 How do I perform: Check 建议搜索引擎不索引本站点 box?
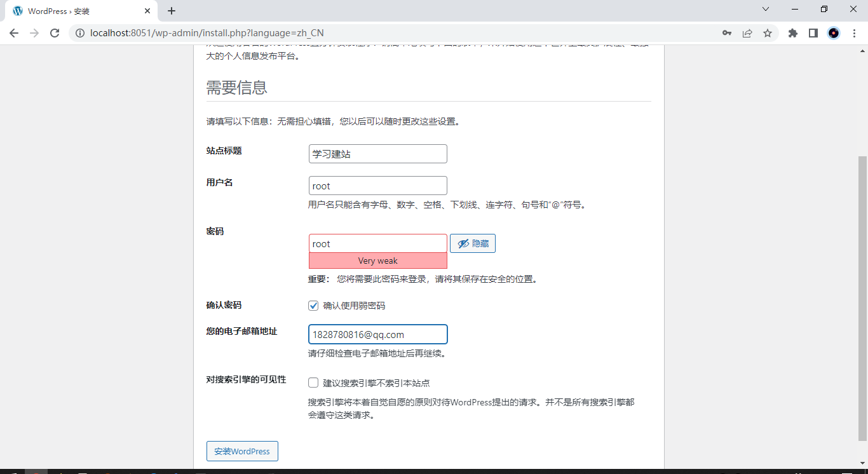pyautogui.click(x=313, y=383)
